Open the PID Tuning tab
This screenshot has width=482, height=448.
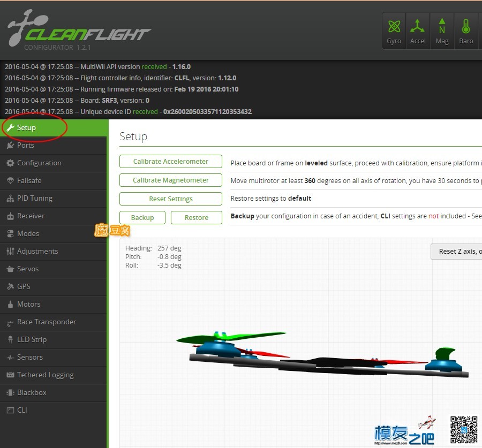[x=54, y=198]
